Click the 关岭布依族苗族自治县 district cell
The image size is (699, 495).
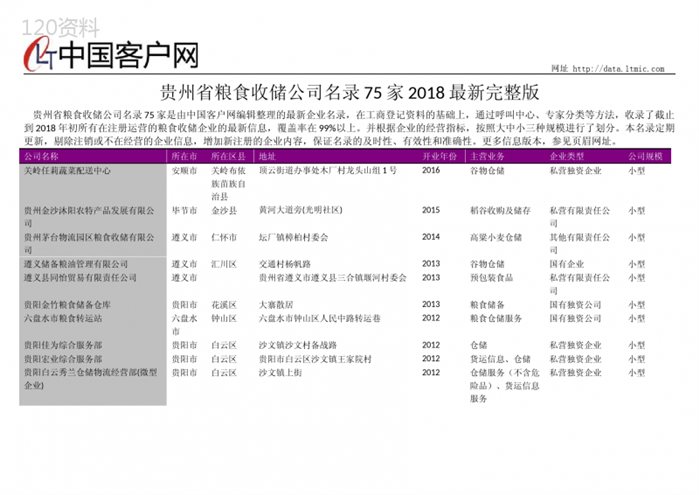(228, 183)
